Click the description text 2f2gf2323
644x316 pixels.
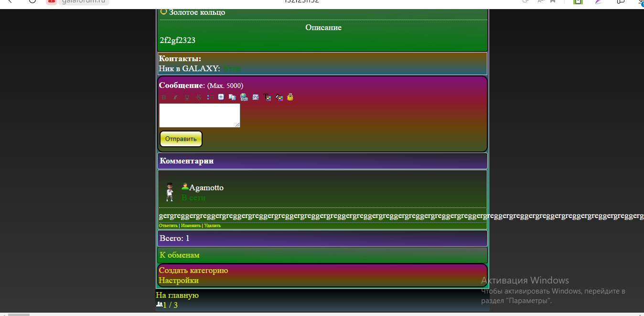[x=178, y=40]
